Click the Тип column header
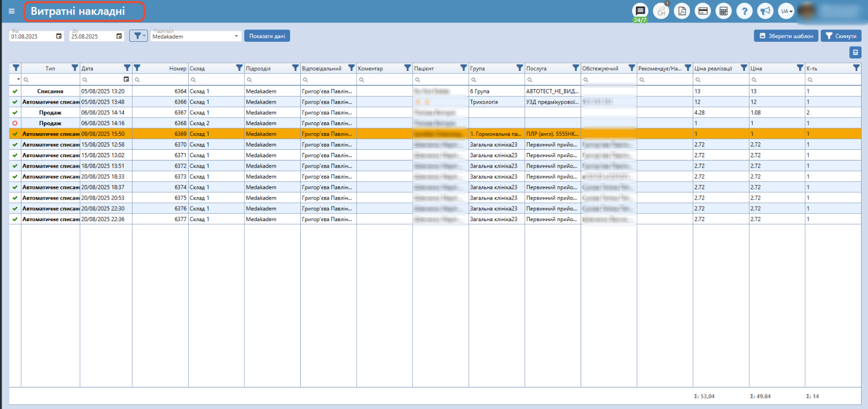 (x=50, y=69)
